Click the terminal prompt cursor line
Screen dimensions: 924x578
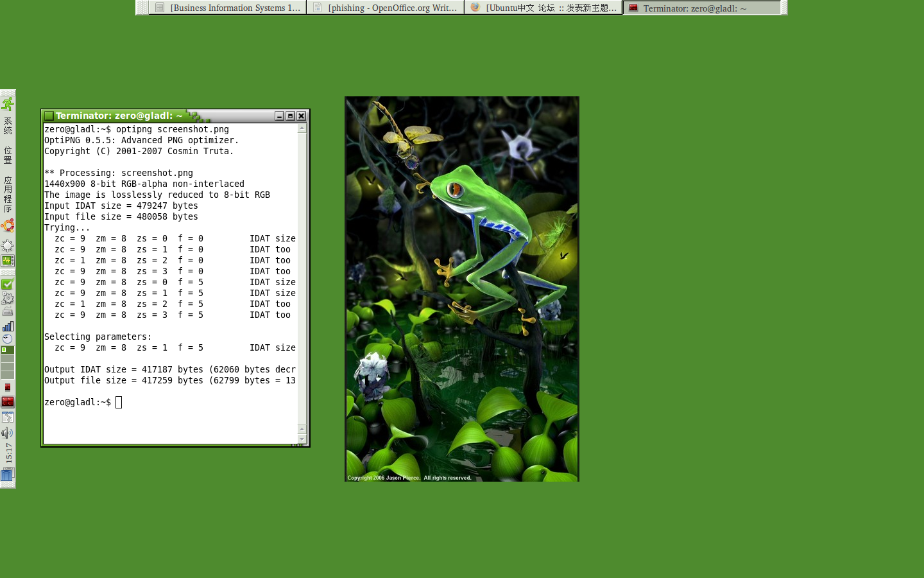[x=83, y=403]
